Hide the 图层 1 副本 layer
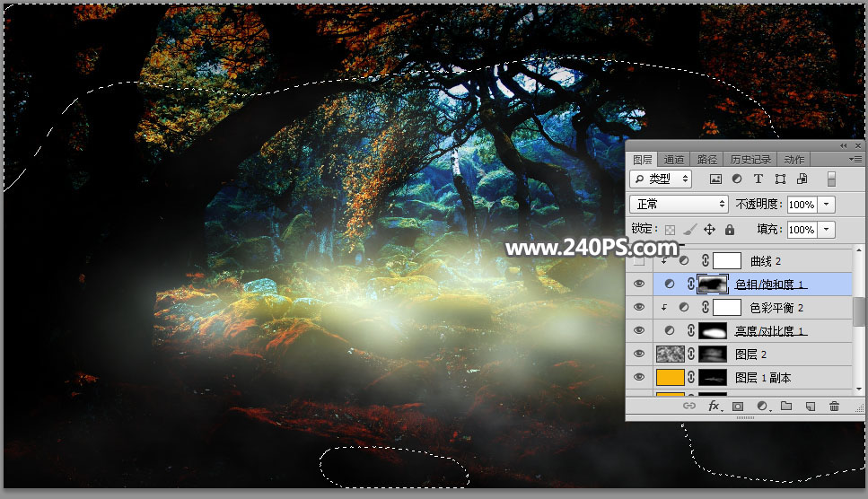Screen dimensions: 868x499 [639, 377]
